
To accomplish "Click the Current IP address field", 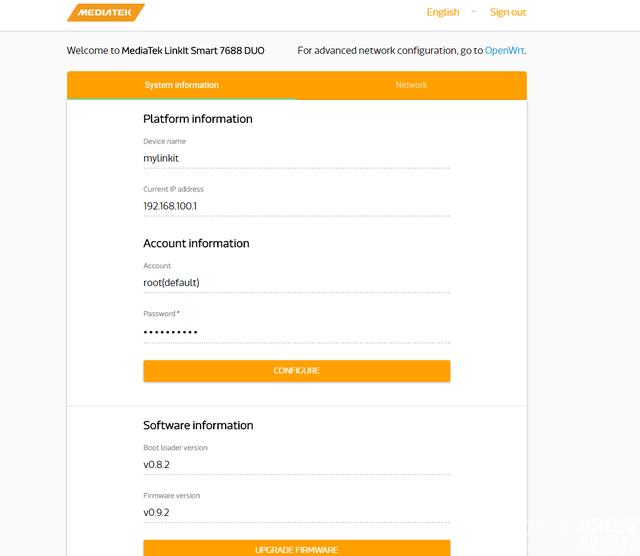I will click(297, 206).
